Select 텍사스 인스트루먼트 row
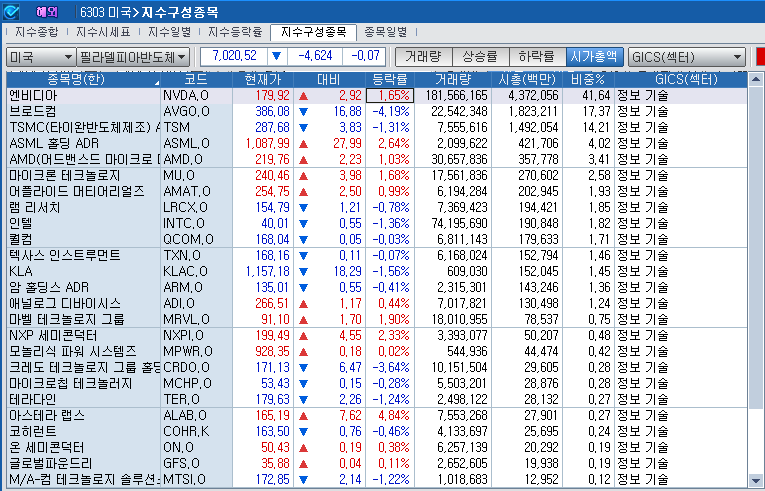 (x=377, y=256)
